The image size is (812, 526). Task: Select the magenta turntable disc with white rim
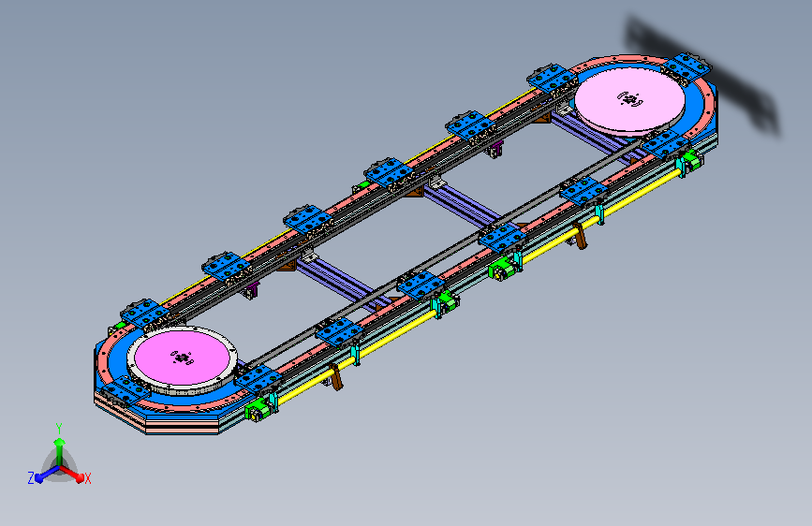(182, 358)
